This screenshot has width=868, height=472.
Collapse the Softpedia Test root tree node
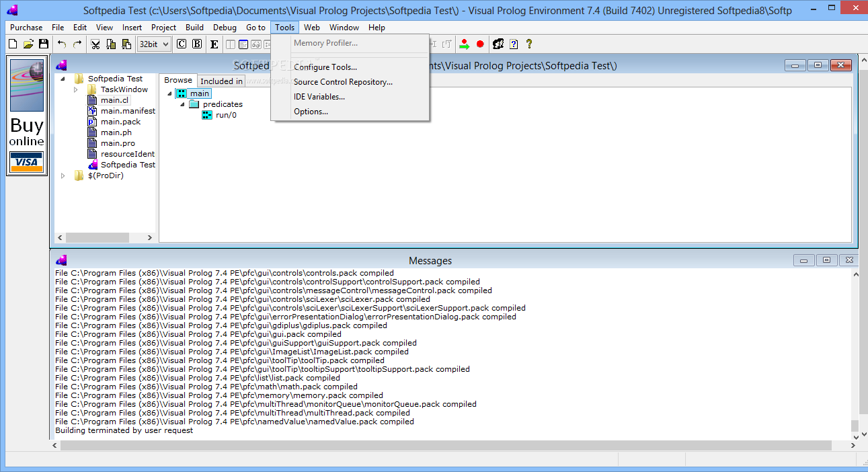(x=63, y=79)
